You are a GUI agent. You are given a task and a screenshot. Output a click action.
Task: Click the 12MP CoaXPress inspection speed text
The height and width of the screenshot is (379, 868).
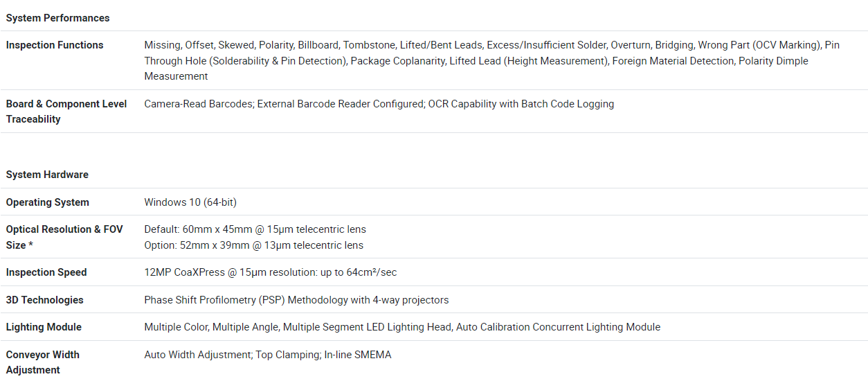click(270, 272)
